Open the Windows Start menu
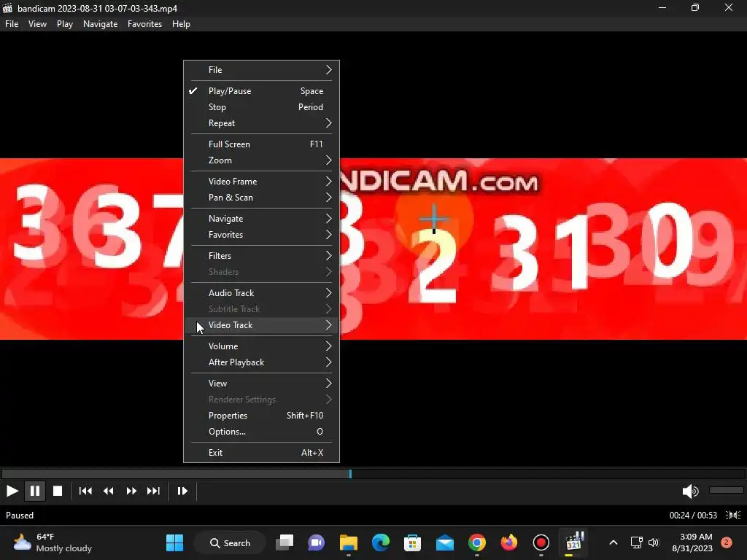Viewport: 747px width, 560px height. tap(174, 542)
